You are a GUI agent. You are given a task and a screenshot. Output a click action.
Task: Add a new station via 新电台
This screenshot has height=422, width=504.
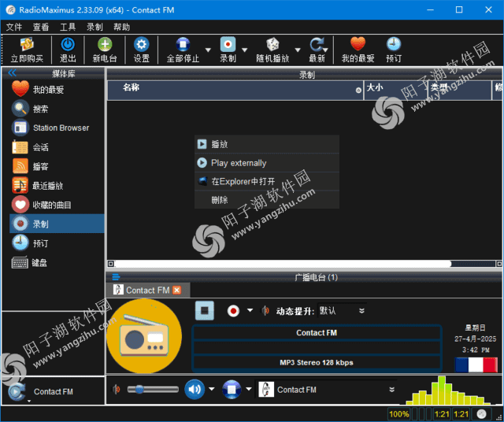tap(105, 50)
